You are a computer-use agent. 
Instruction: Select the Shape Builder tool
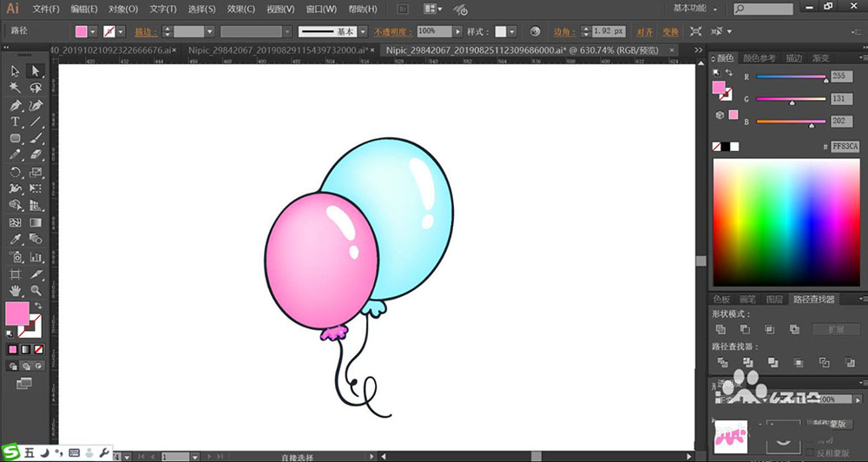[x=15, y=206]
